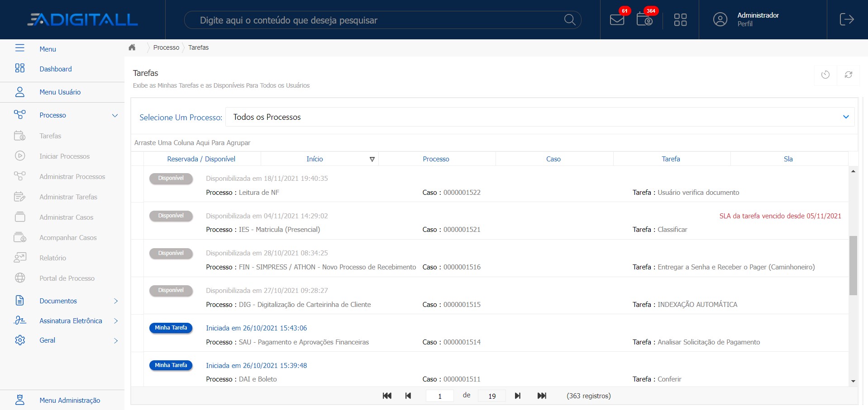Screen dimensions: 868x410
Task: Sort by Caso column header
Action: click(553, 159)
